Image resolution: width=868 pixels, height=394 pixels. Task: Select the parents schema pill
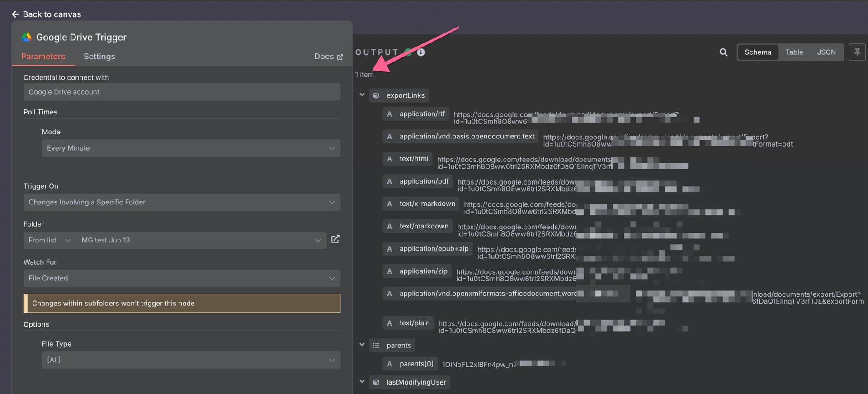[x=392, y=346]
